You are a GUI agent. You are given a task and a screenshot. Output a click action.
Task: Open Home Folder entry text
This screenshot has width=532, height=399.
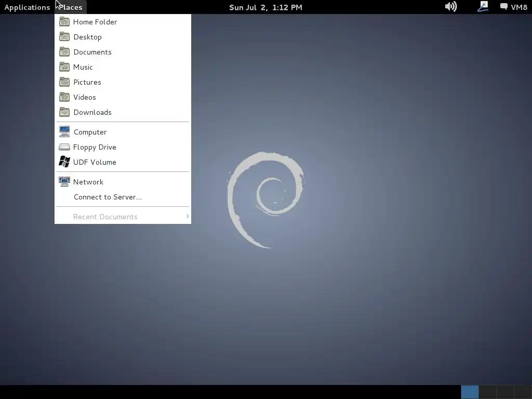tap(95, 22)
